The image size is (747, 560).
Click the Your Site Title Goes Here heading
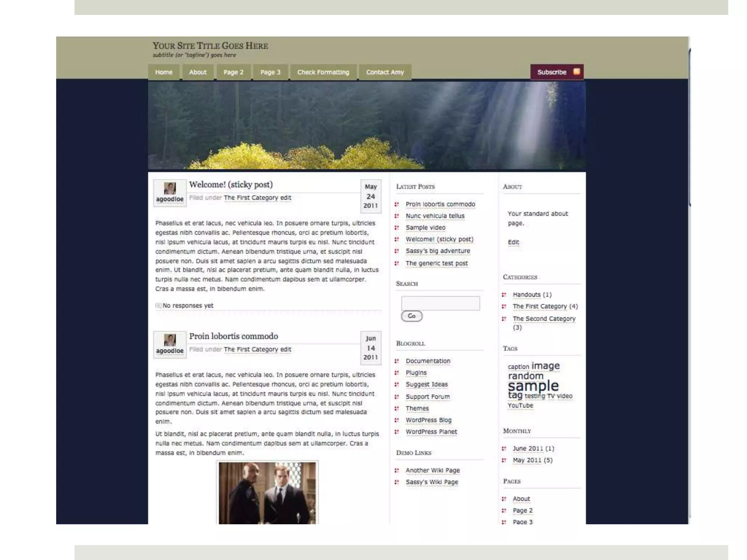tap(210, 46)
